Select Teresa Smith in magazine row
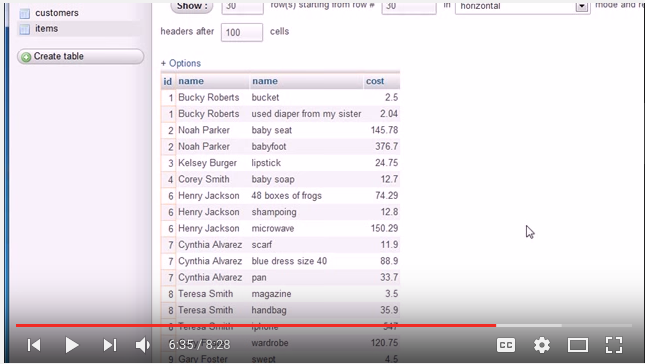This screenshot has height=364, width=645. tap(205, 294)
